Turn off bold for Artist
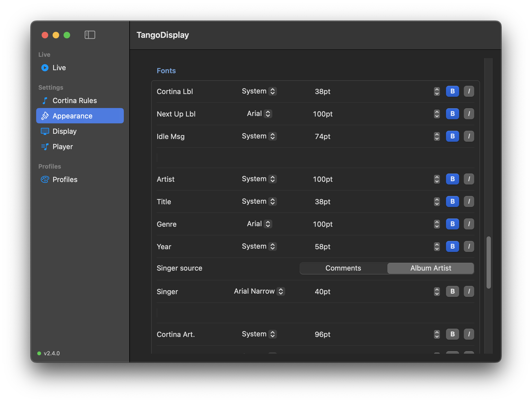Image resolution: width=532 pixels, height=403 pixels. [x=453, y=179]
